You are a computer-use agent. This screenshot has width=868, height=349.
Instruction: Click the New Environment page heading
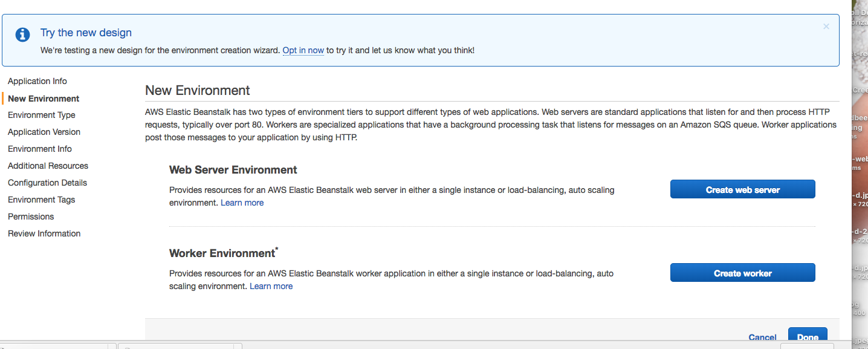(198, 91)
